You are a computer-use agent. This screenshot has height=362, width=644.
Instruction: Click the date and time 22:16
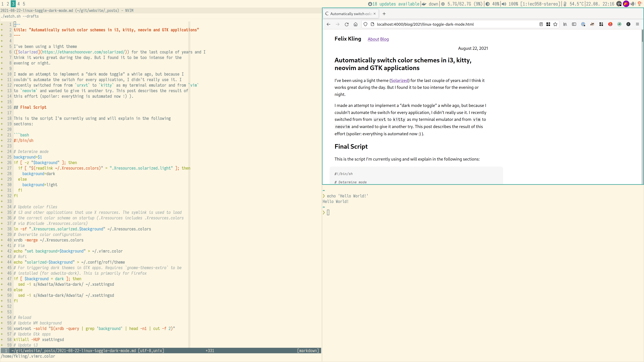tap(600, 4)
